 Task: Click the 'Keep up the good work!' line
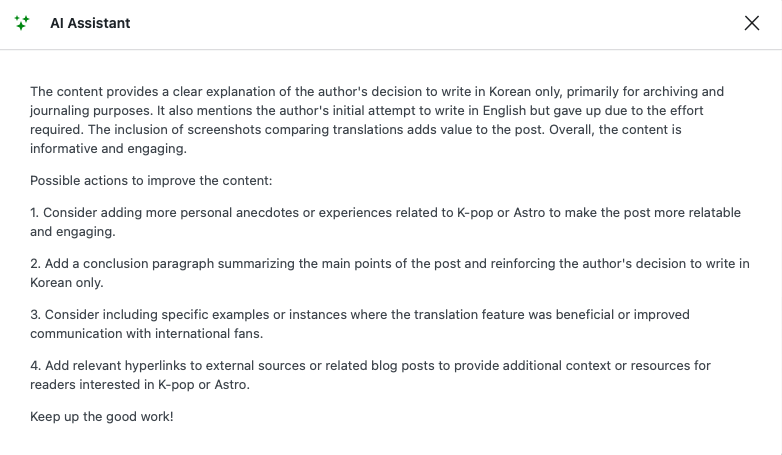pyautogui.click(x=102, y=417)
